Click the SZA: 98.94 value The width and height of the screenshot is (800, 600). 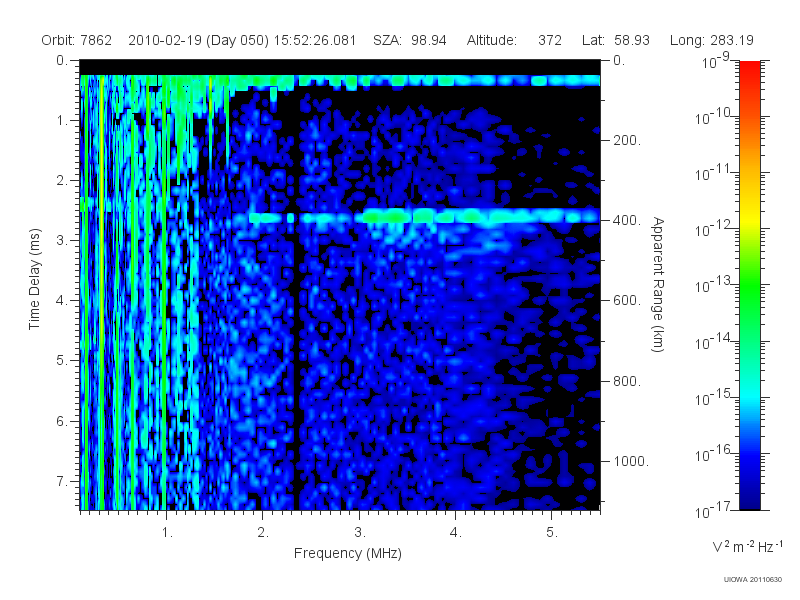(x=410, y=40)
